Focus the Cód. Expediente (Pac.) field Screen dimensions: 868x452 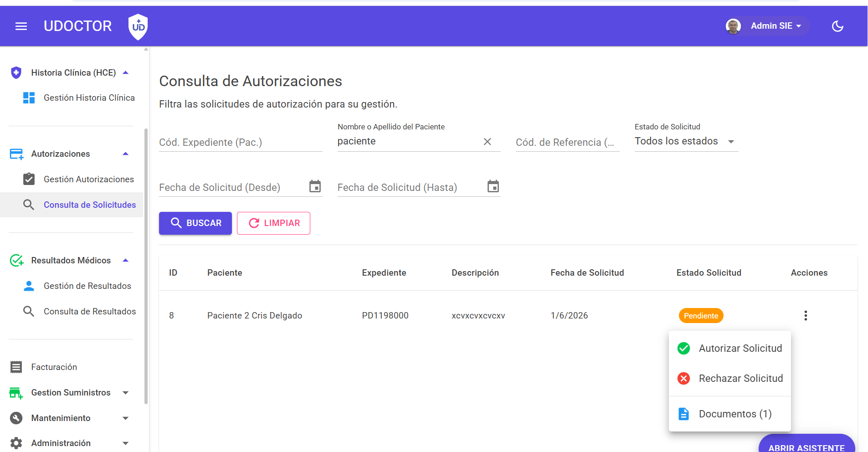tap(241, 142)
